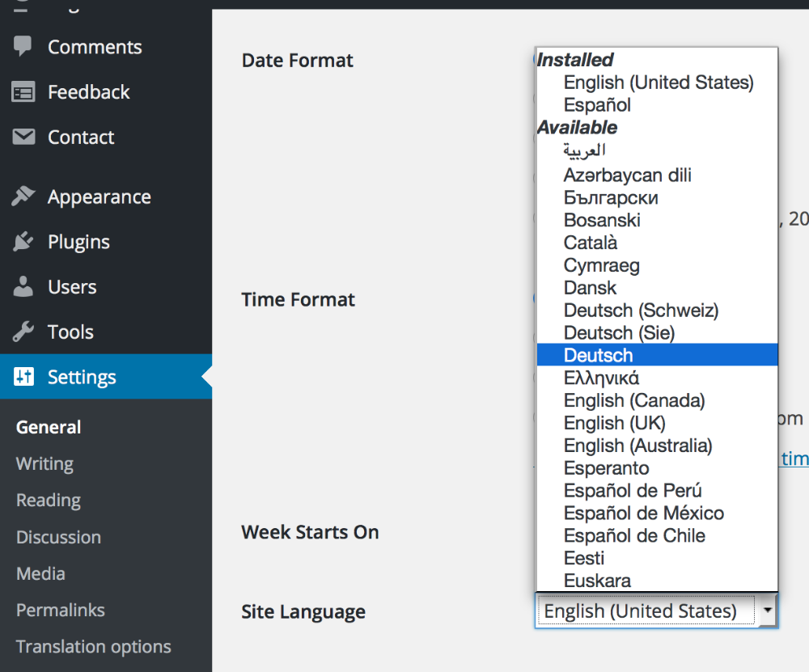Select English (UK) option
This screenshot has height=672, width=809.
[x=657, y=423]
